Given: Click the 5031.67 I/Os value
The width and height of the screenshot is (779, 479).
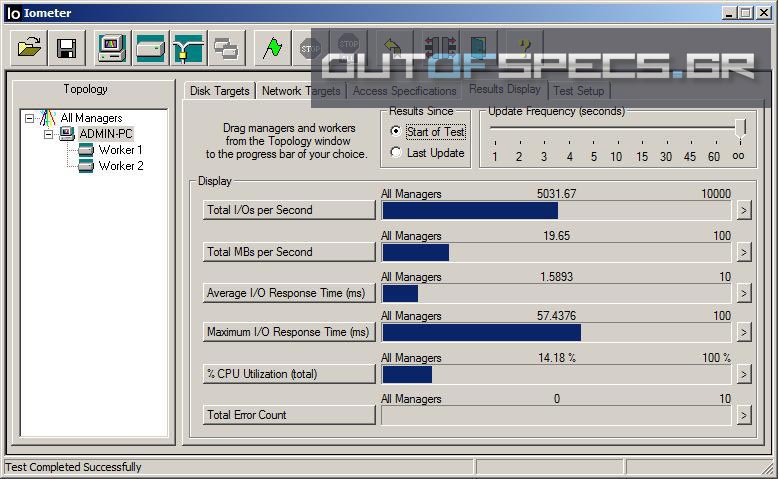Looking at the screenshot, I should 556,194.
